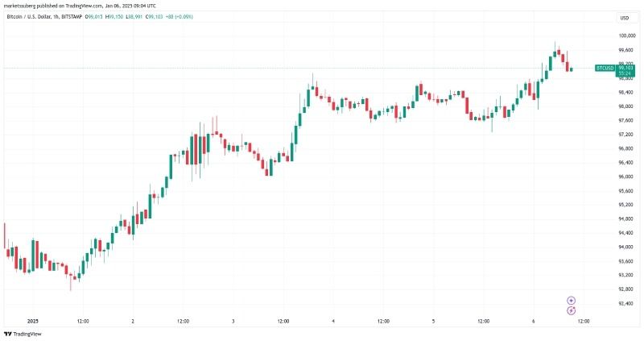Click the TradingView logo at the bottom left
The height and width of the screenshot is (341, 644).
[x=23, y=334]
